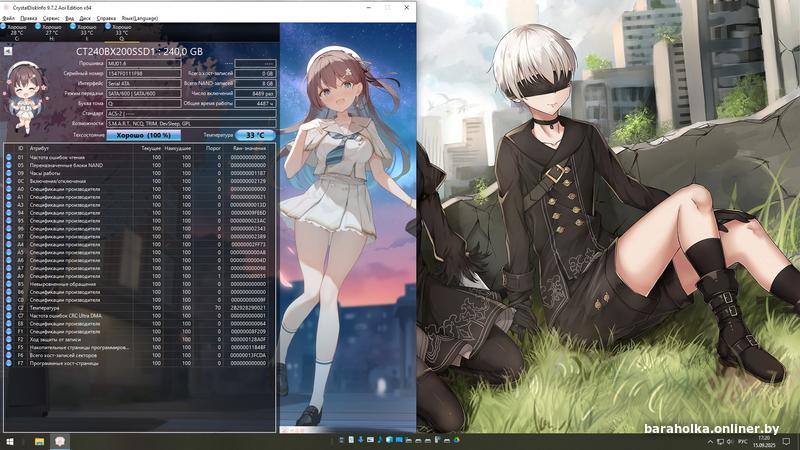Click raw value 282928290021
This screenshot has height=450, width=800.
click(248, 308)
